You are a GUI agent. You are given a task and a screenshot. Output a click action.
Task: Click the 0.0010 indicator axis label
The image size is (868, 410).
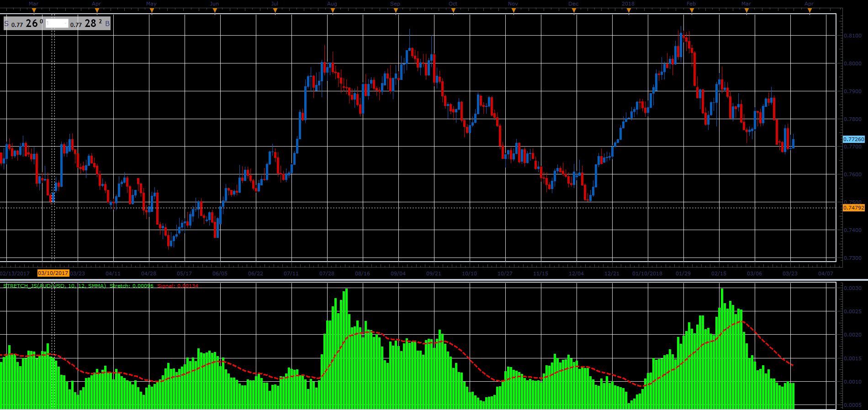[852, 382]
